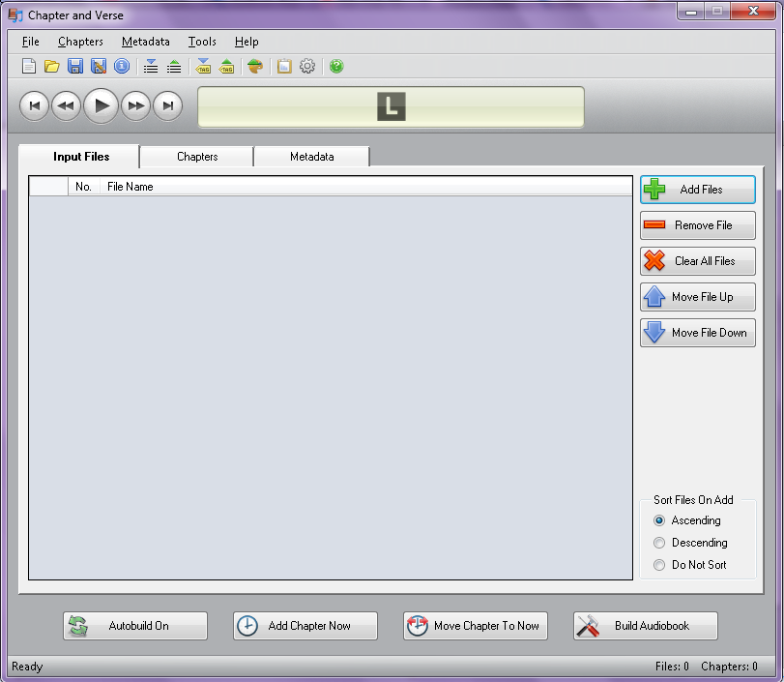Click the clipboard icon in the toolbar

[x=284, y=67]
